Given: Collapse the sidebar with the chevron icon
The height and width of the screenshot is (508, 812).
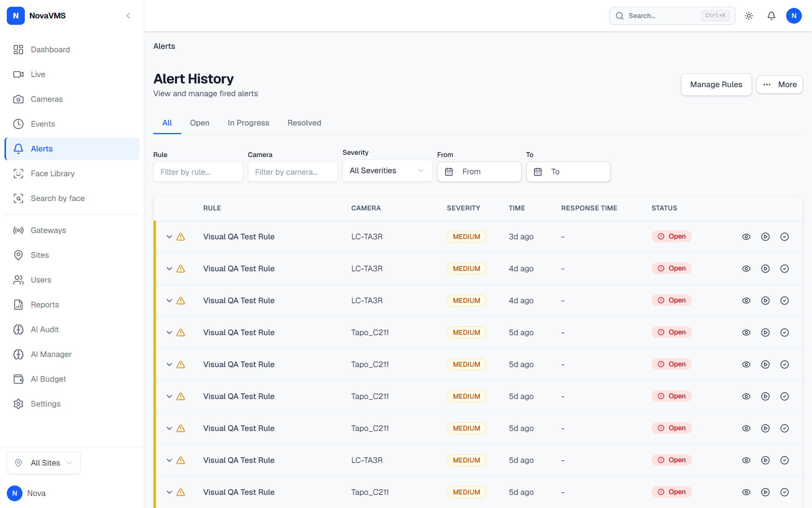Looking at the screenshot, I should 128,16.
